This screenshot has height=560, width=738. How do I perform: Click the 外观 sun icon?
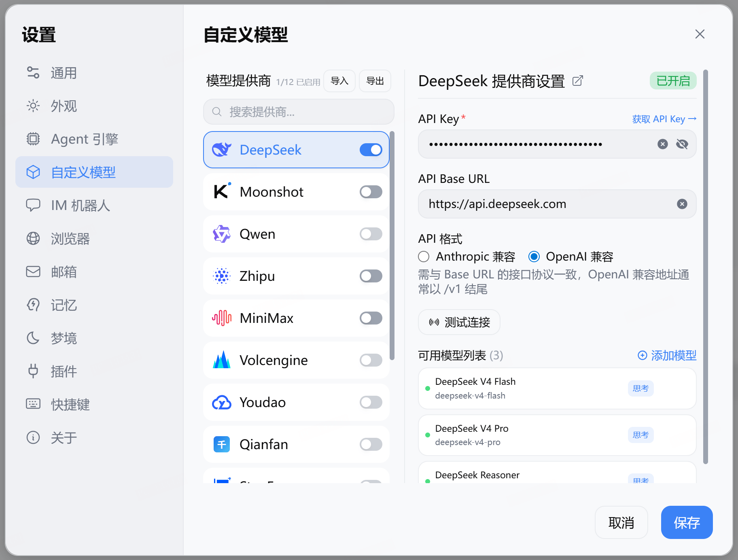click(33, 106)
